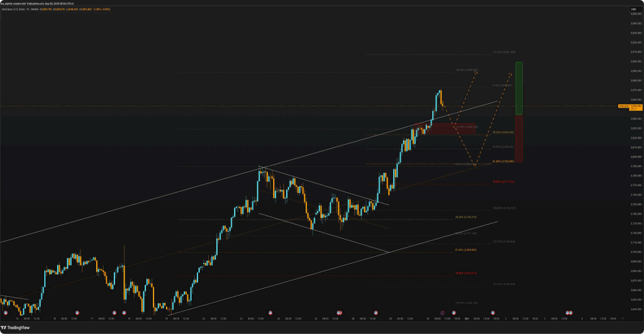Click the event icon just after the Oct label

tap(492, 313)
